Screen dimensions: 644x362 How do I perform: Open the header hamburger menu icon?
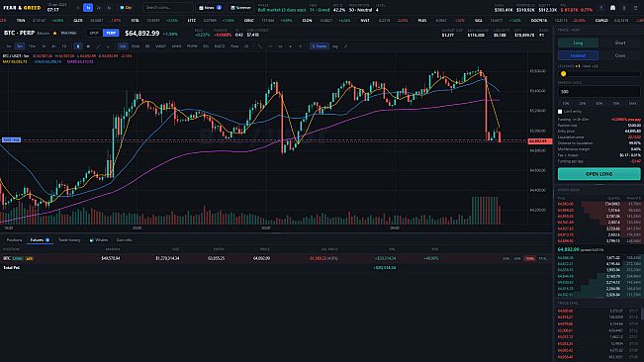(x=635, y=8)
